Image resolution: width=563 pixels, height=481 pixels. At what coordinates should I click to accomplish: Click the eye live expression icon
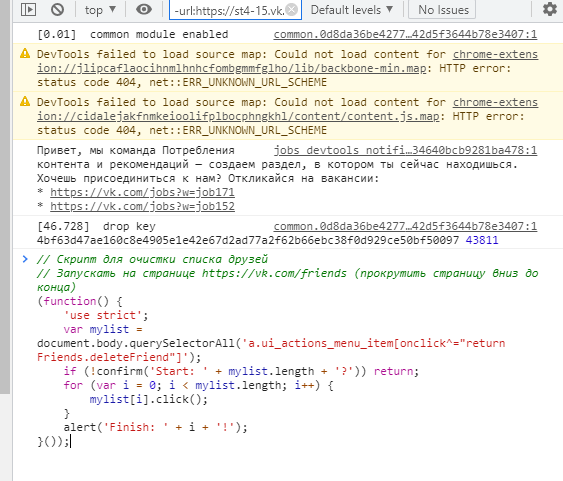(x=144, y=9)
